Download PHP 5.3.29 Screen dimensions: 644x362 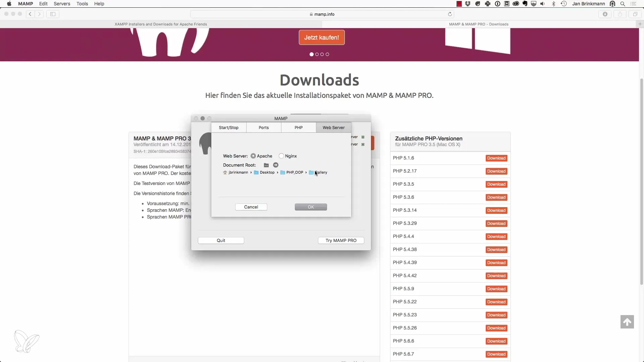[x=496, y=224]
